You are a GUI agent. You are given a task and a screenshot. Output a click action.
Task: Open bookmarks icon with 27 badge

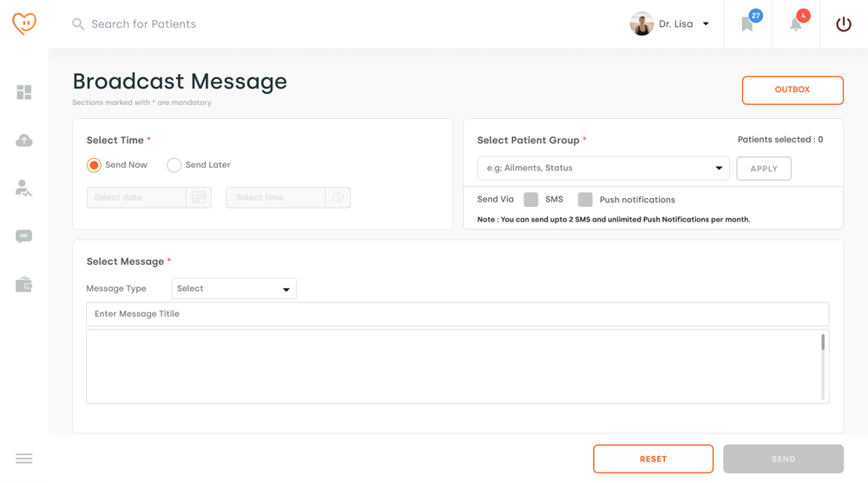pos(747,24)
